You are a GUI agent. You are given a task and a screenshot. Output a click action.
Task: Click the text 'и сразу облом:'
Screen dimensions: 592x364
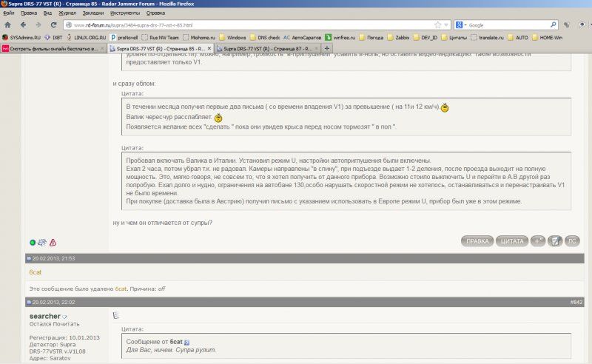point(134,84)
